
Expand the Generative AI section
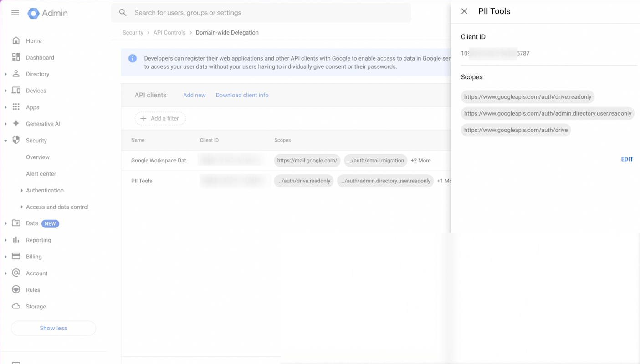pos(5,124)
